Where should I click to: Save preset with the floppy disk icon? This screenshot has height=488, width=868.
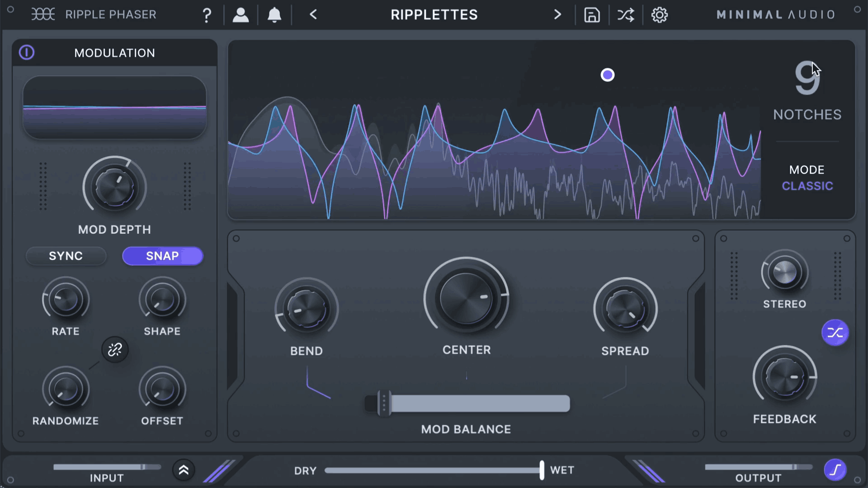point(592,15)
